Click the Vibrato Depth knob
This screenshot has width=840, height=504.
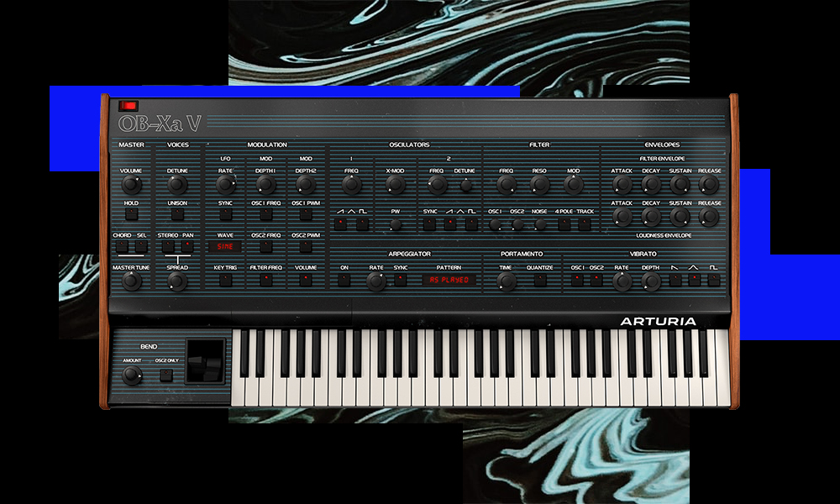coord(651,281)
